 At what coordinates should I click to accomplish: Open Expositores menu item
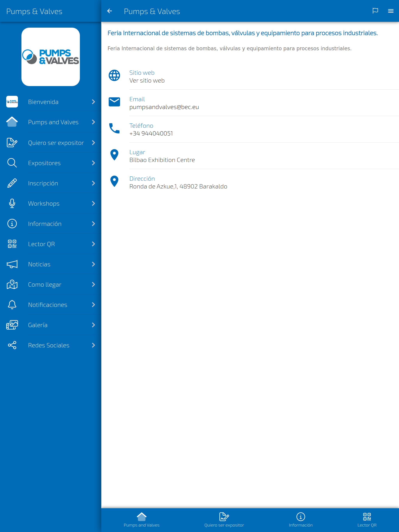point(50,163)
